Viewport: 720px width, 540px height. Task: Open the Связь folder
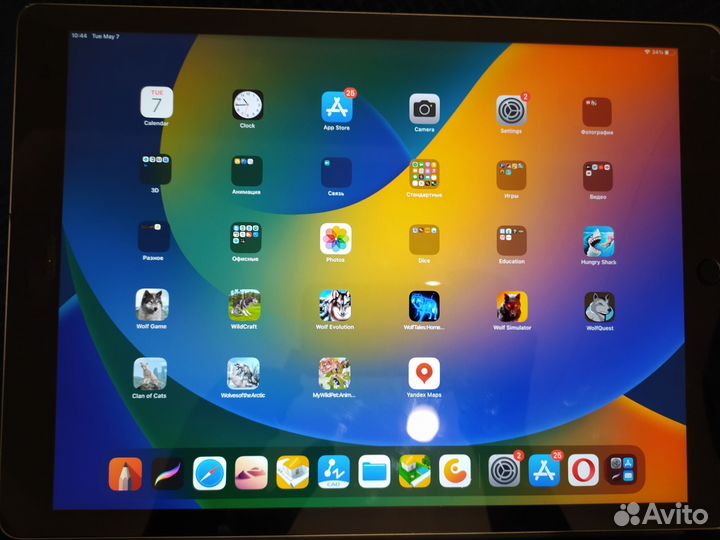tap(336, 173)
